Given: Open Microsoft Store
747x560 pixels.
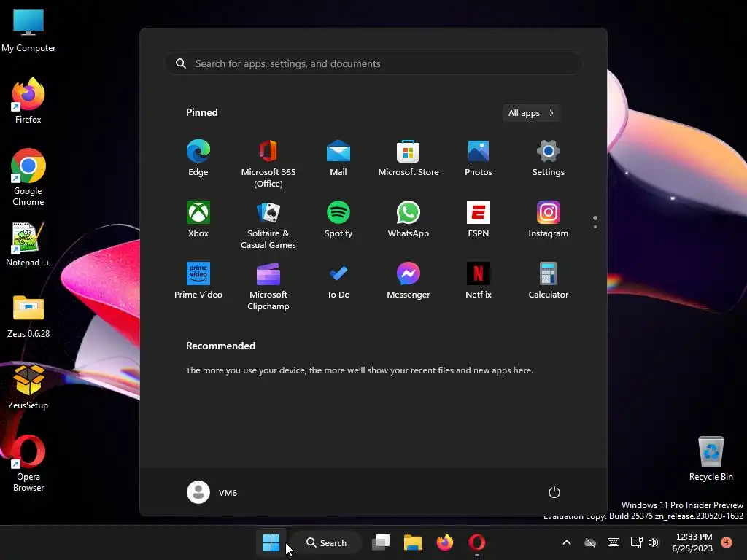Looking at the screenshot, I should [409, 158].
